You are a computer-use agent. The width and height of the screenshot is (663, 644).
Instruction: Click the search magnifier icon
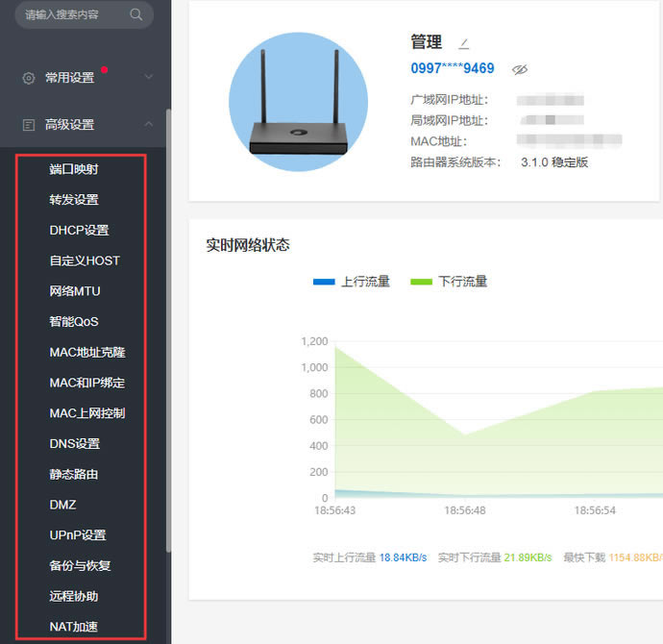pyautogui.click(x=136, y=14)
